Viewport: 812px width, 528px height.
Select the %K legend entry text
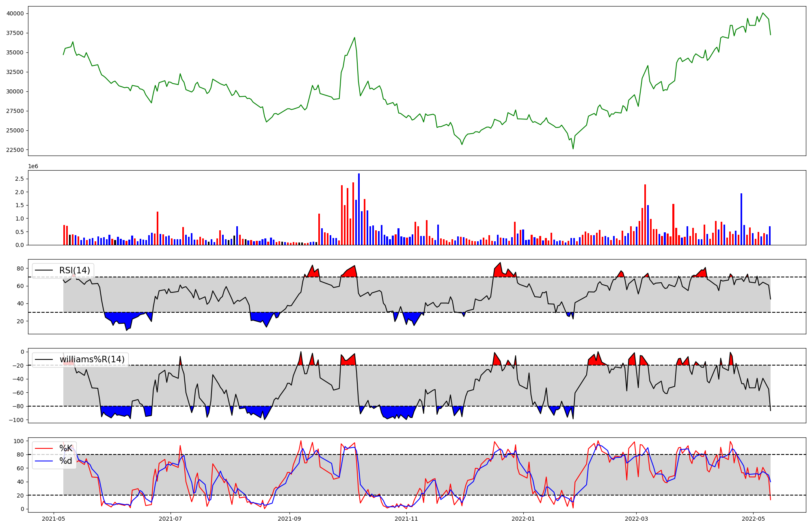pos(66,448)
